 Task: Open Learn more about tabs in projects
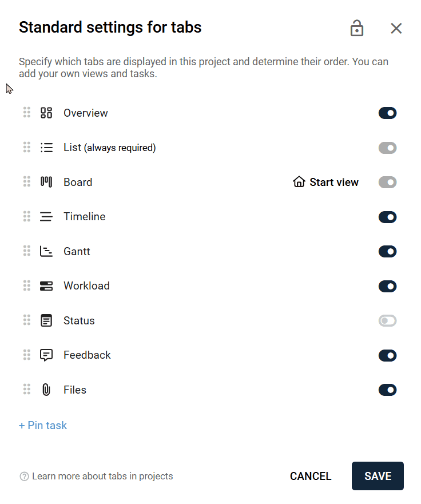point(102,476)
